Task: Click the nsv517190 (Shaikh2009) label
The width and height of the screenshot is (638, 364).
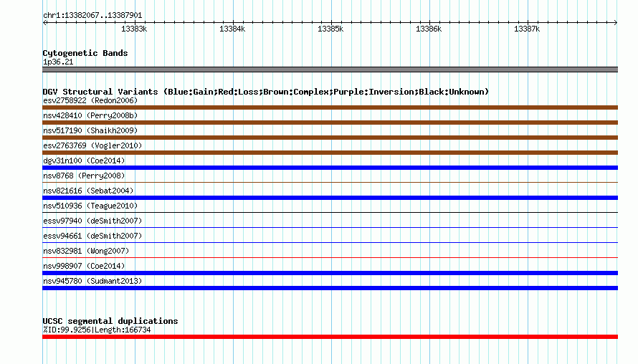Action: 90,130
